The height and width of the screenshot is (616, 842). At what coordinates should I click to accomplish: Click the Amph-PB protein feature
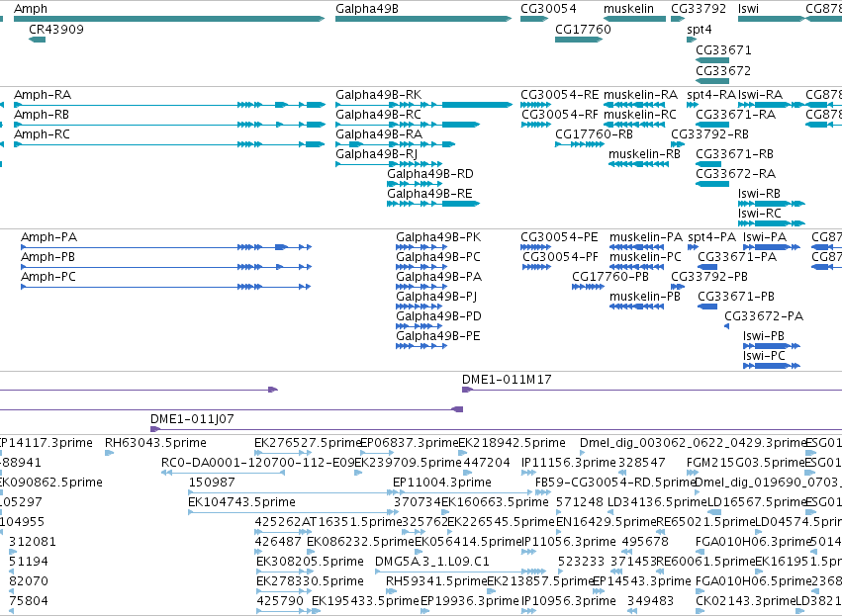point(166,267)
